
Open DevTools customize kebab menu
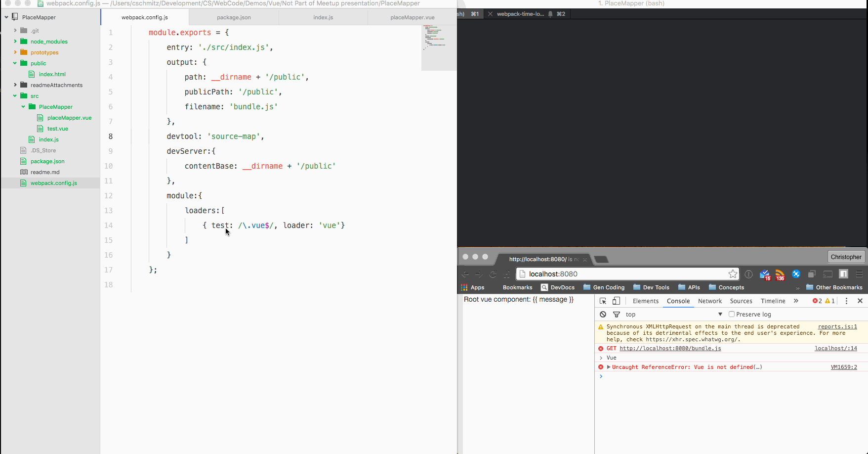(846, 301)
